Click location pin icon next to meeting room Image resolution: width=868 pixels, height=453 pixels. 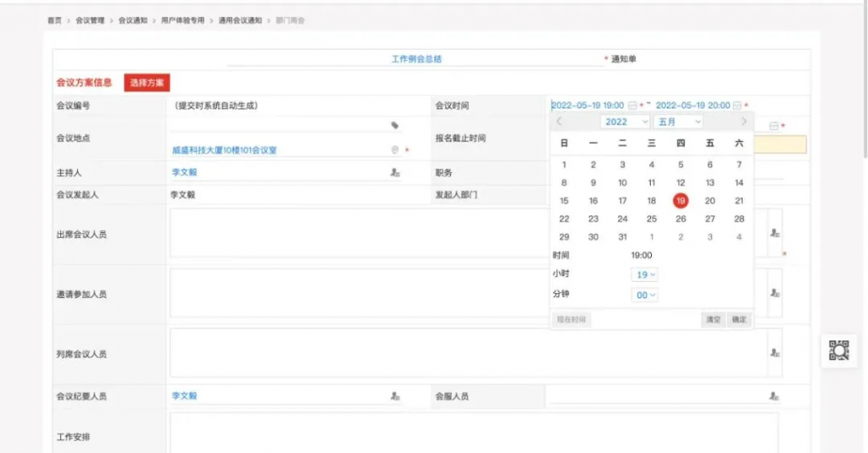(x=394, y=150)
